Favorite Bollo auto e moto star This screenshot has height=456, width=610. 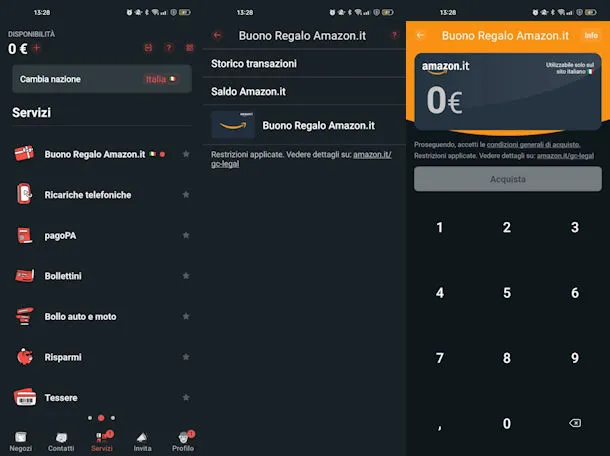pos(186,316)
